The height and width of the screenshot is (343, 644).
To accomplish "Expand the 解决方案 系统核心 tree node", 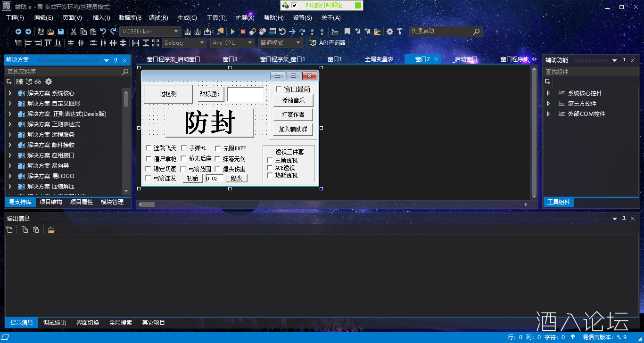I will [10, 93].
